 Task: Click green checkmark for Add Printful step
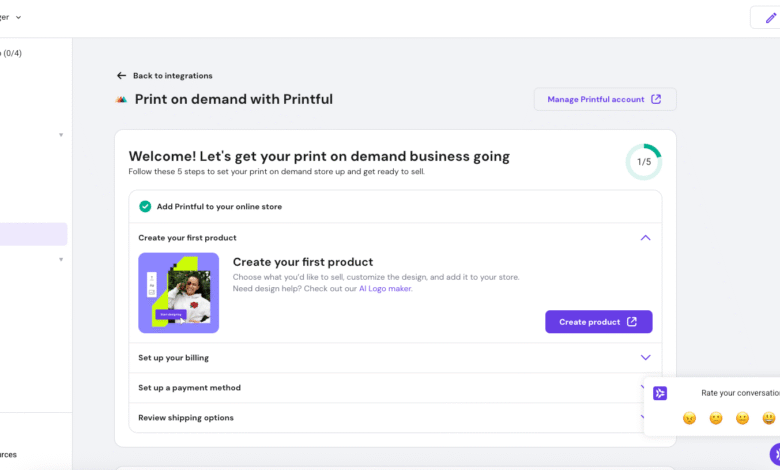click(145, 207)
